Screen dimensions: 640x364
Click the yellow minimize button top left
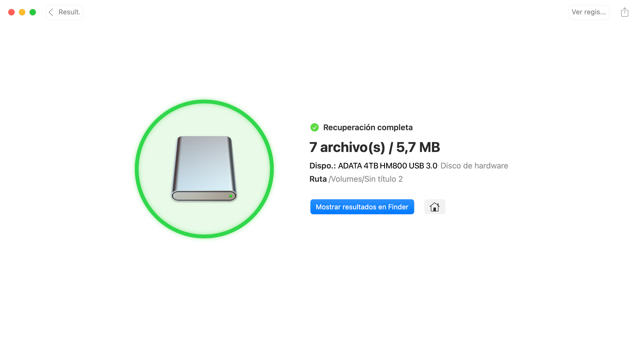tap(22, 12)
